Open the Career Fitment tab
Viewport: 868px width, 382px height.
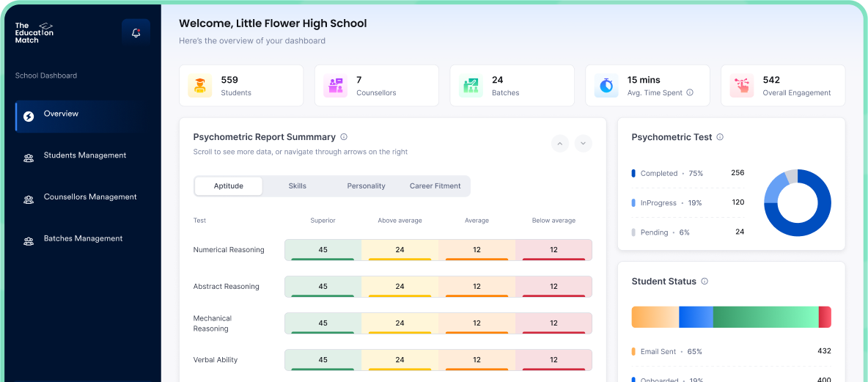point(435,186)
